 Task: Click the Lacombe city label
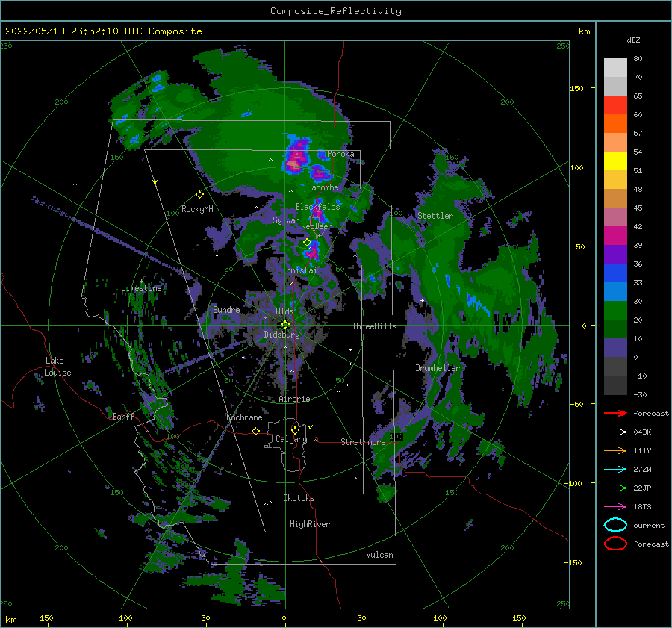coord(323,187)
